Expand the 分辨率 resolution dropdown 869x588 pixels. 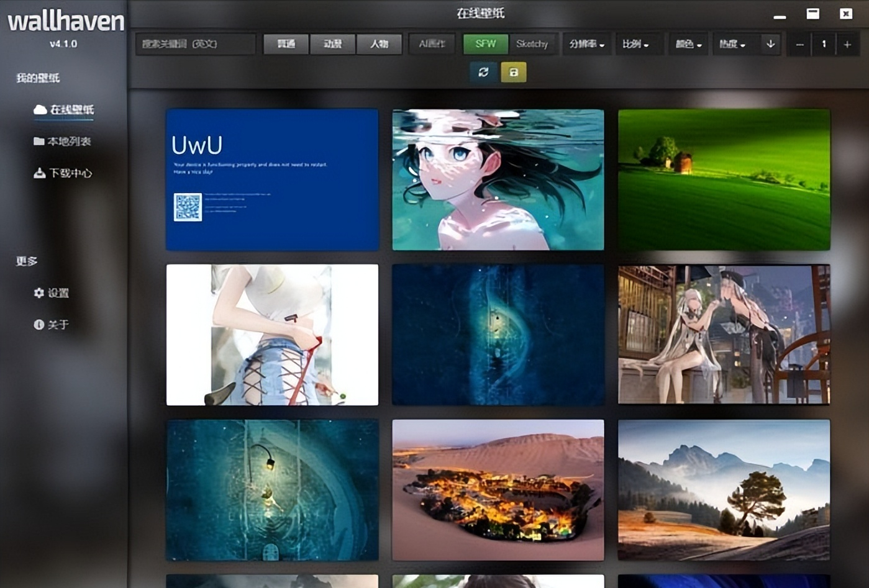586,44
